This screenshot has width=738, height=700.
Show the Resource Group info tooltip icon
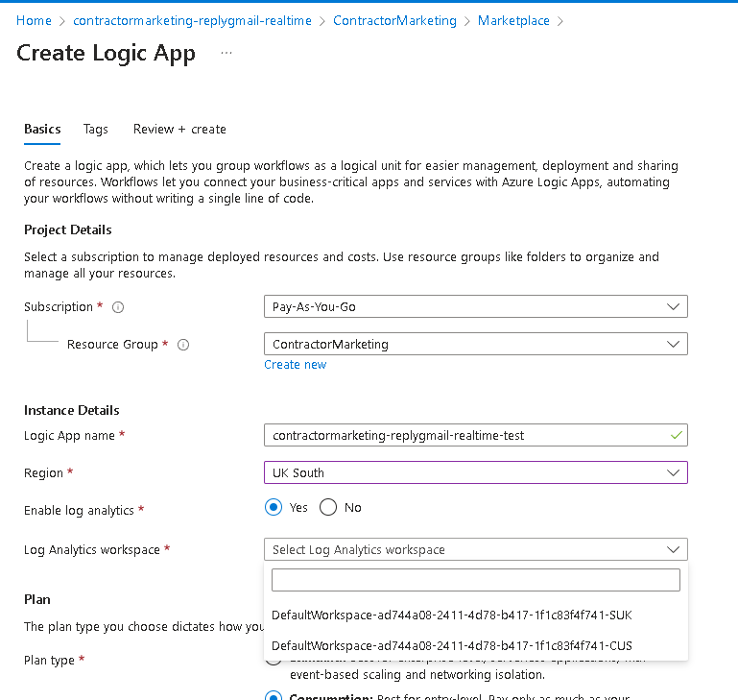pos(183,345)
